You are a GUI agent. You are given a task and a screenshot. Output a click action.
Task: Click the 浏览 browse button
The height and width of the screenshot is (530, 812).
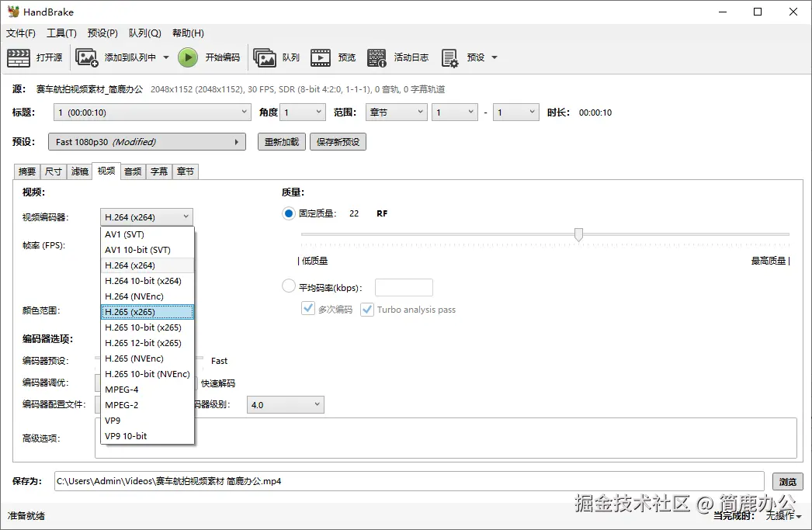(x=788, y=482)
